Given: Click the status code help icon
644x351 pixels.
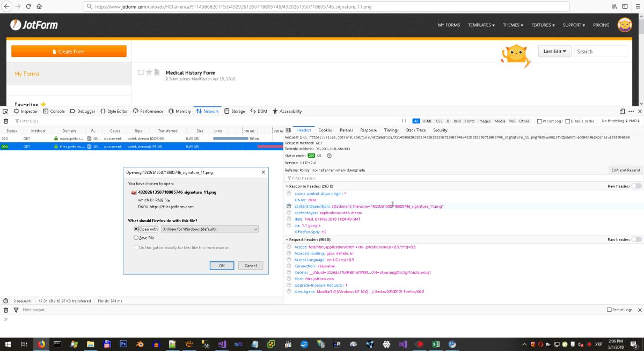Looking at the screenshot, I should [x=329, y=156].
